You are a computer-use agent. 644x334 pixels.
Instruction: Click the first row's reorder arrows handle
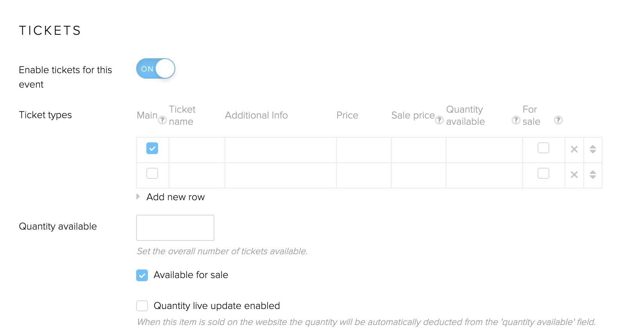point(593,149)
